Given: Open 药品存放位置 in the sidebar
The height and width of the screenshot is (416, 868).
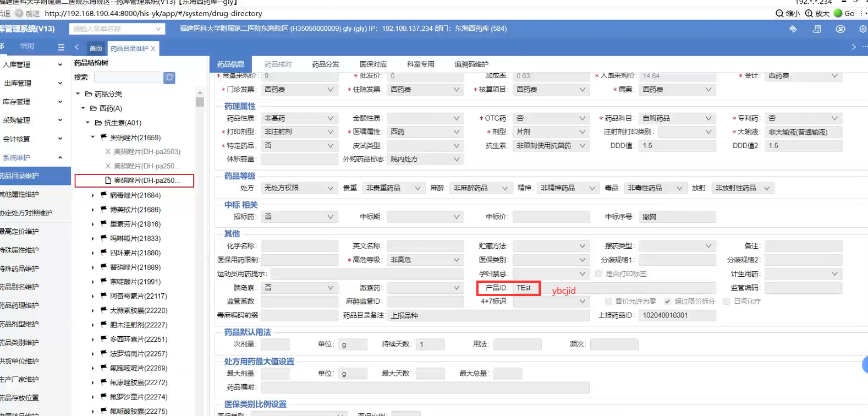Looking at the screenshot, I should point(20,398).
